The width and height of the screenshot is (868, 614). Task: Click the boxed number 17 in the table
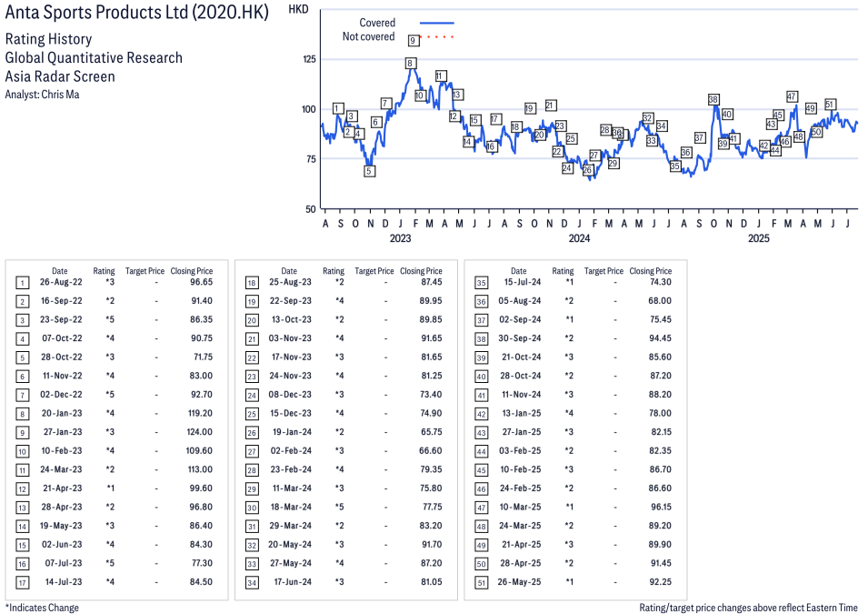click(x=22, y=583)
